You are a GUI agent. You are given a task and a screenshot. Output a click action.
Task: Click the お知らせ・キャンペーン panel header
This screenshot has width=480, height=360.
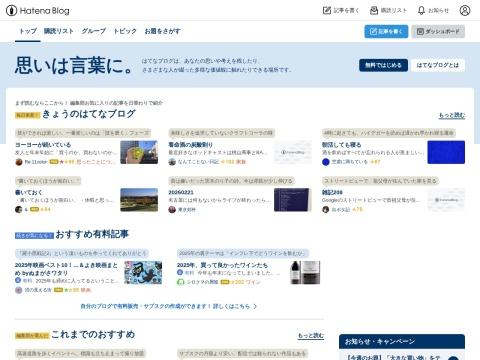point(402,342)
